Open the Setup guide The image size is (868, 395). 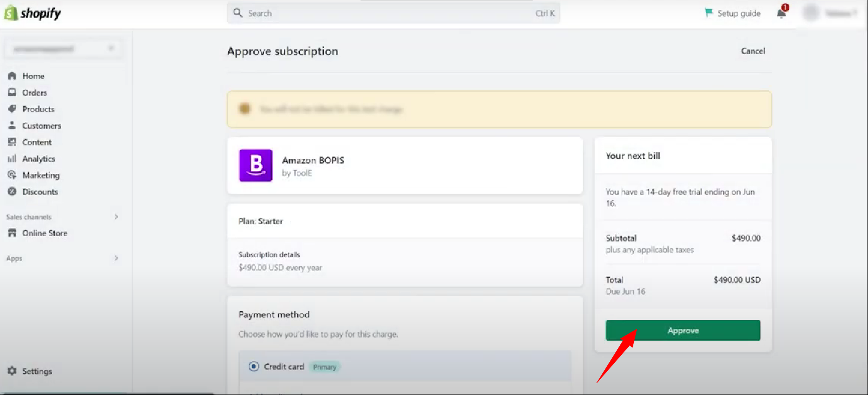[733, 13]
